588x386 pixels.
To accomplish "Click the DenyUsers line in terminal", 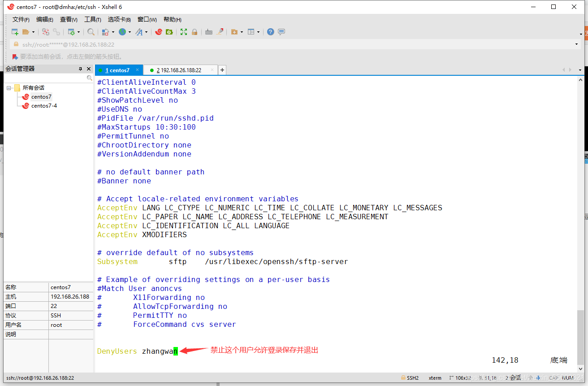I will coord(138,351).
